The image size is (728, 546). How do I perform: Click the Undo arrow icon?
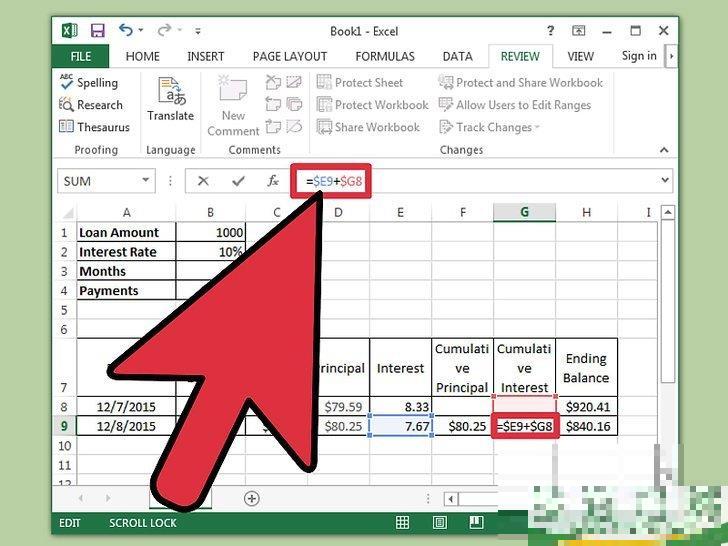[126, 31]
